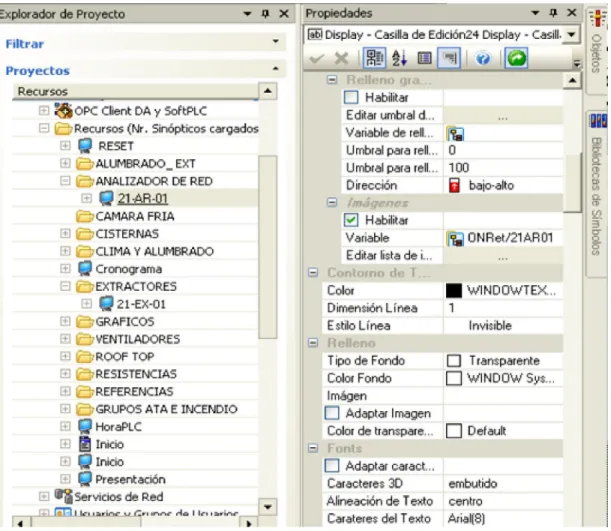
Task: Pin the Propiedades panel
Action: tap(553, 13)
